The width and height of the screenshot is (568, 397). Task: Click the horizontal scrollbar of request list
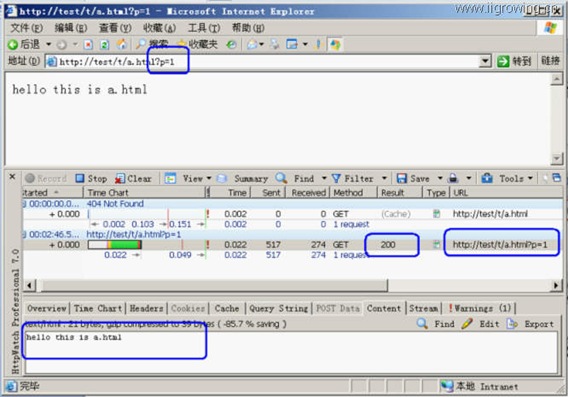pyautogui.click(x=214, y=285)
